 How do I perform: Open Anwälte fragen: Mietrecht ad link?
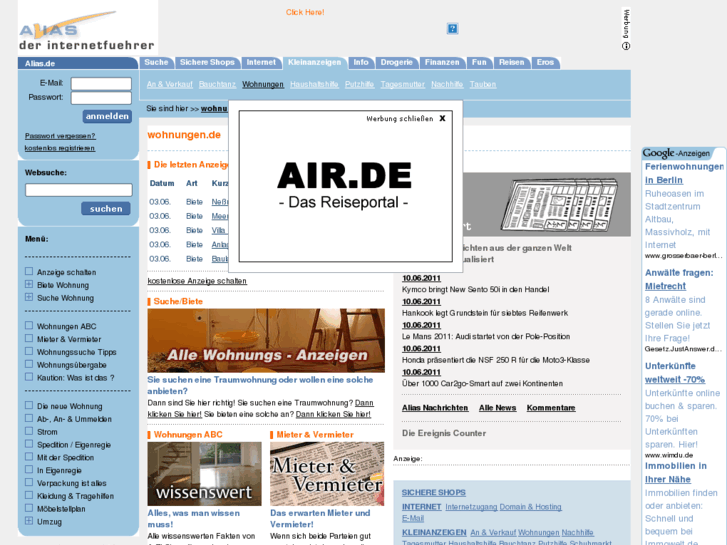[679, 279]
